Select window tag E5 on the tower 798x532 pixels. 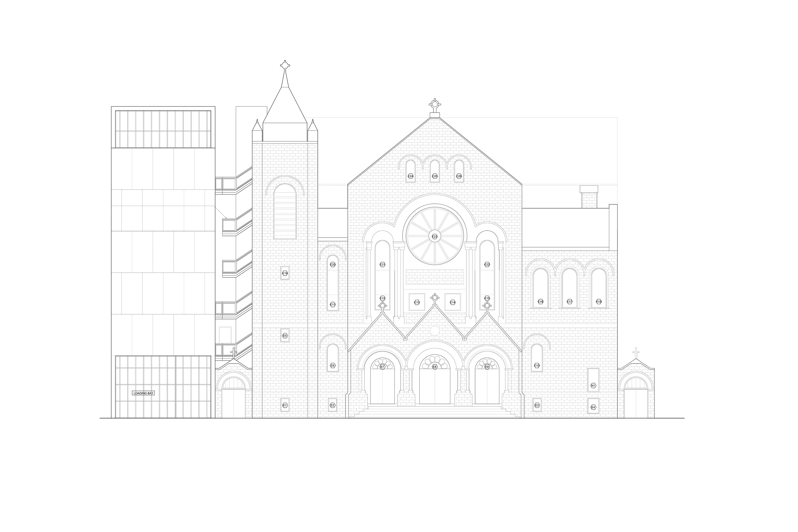(x=285, y=336)
